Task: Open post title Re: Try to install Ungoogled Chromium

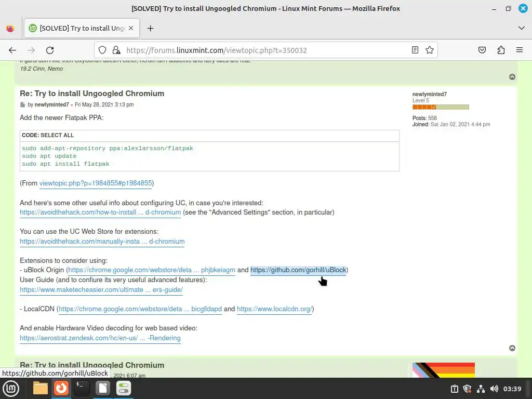Action: click(x=92, y=94)
